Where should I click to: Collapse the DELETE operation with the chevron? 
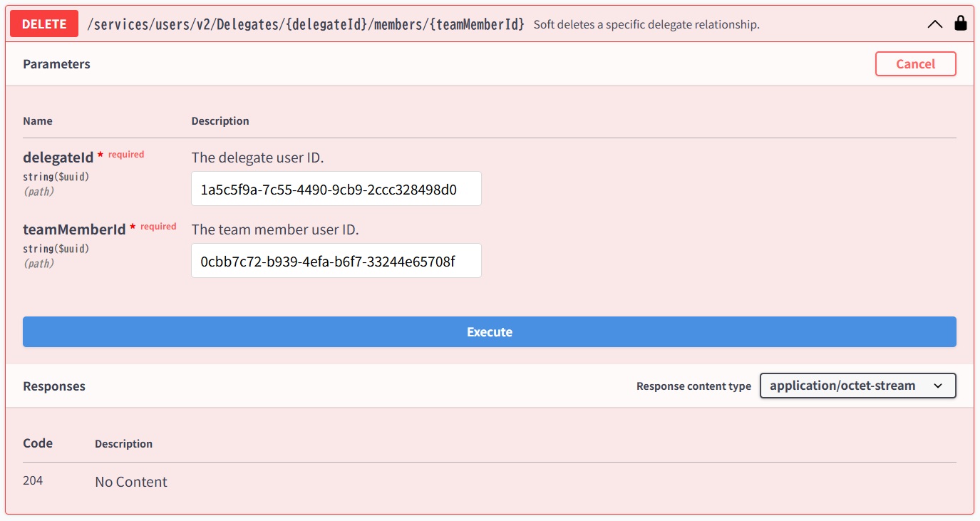(934, 24)
